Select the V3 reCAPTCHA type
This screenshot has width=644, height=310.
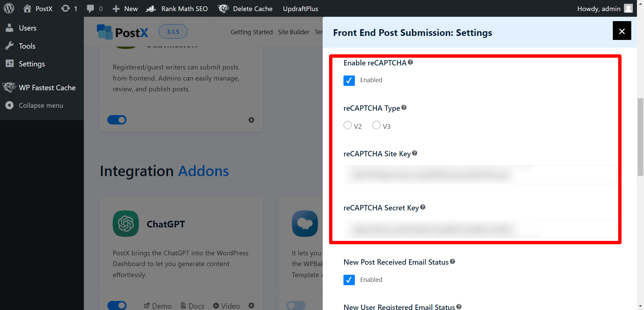click(376, 125)
